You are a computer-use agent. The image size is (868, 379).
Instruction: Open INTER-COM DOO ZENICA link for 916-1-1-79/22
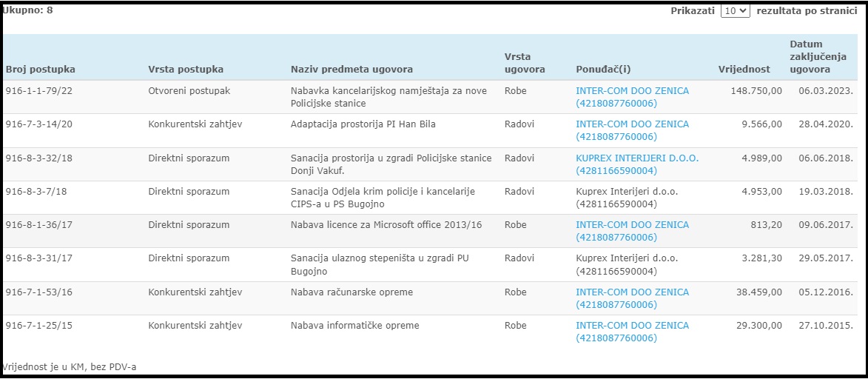click(x=632, y=97)
